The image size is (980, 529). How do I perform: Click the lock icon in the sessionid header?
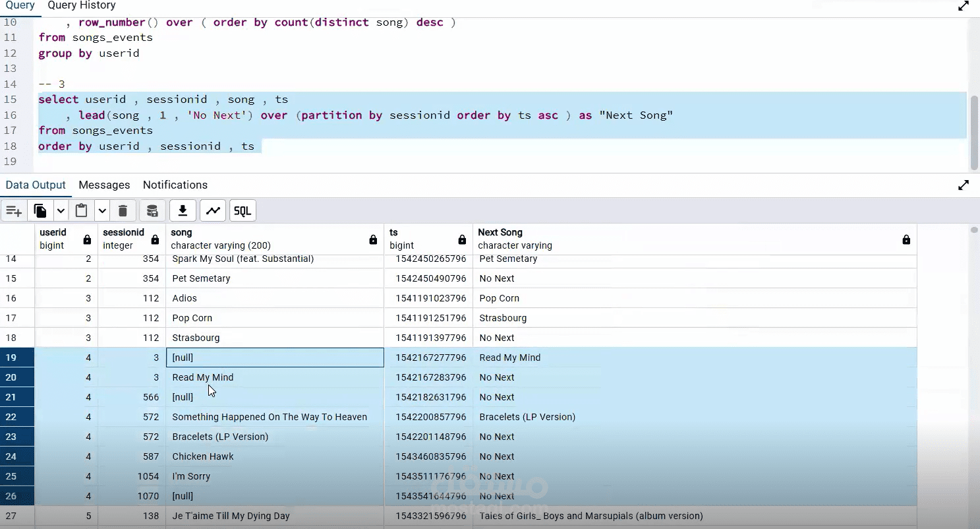(155, 239)
